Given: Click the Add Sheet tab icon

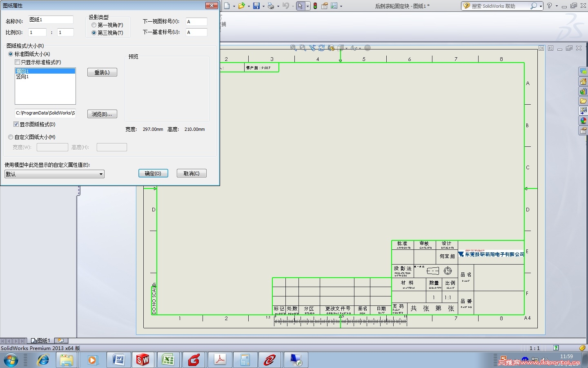Looking at the screenshot, I should pos(61,340).
